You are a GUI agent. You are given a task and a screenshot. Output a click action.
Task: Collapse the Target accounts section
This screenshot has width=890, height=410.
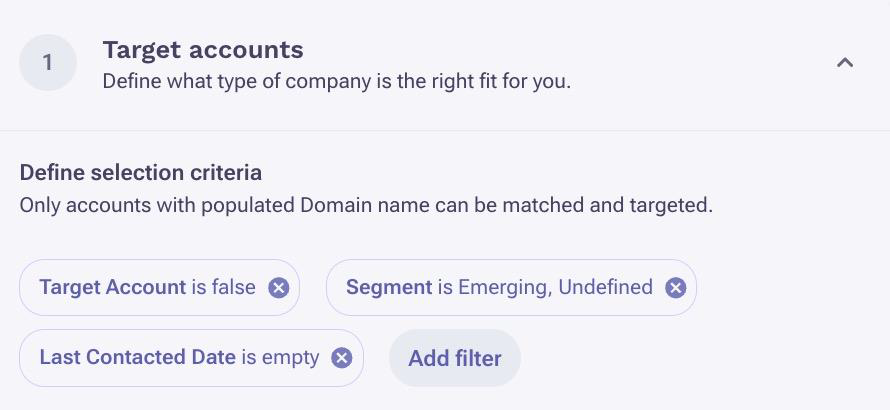tap(845, 63)
